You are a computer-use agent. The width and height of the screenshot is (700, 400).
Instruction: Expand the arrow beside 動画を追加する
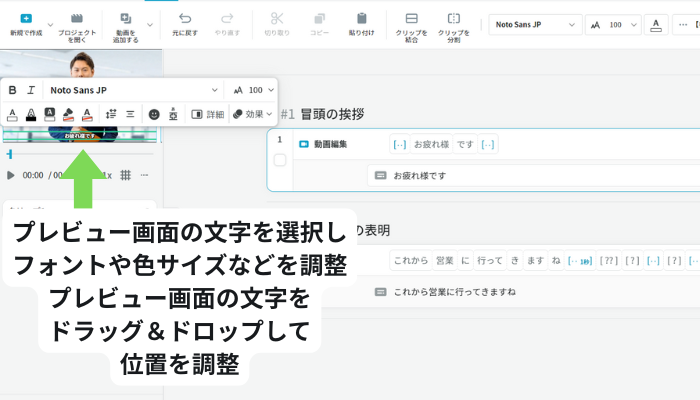coord(150,25)
